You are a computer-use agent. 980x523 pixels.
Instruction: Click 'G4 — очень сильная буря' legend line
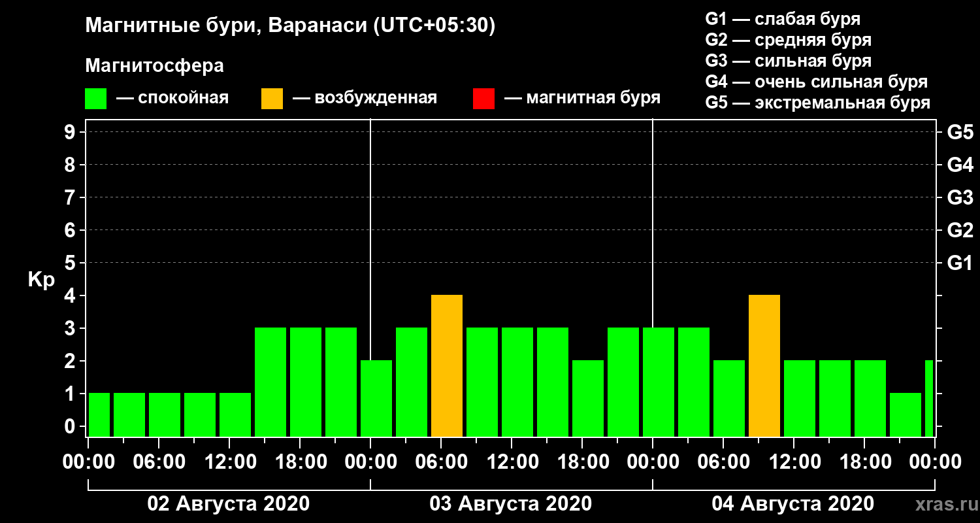816,82
